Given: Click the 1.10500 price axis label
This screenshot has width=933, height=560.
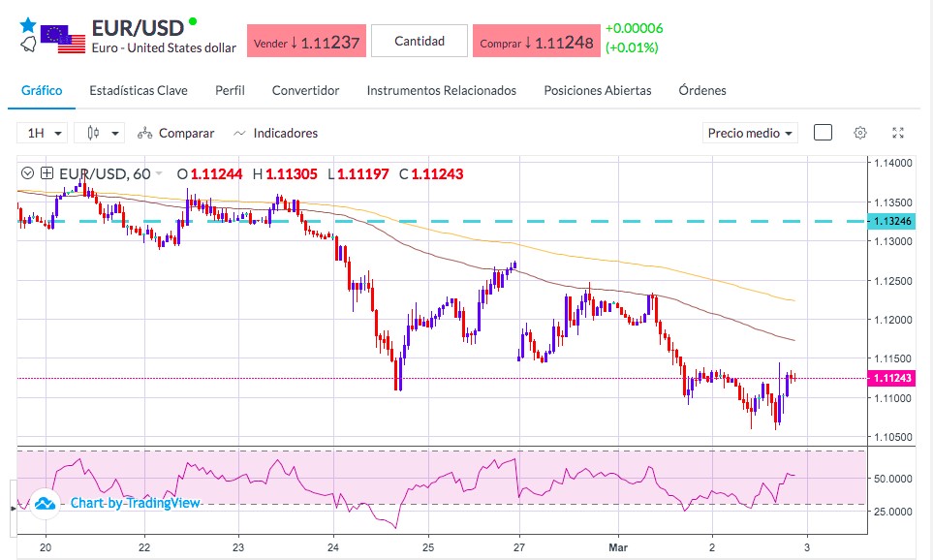Looking at the screenshot, I should pyautogui.click(x=892, y=437).
